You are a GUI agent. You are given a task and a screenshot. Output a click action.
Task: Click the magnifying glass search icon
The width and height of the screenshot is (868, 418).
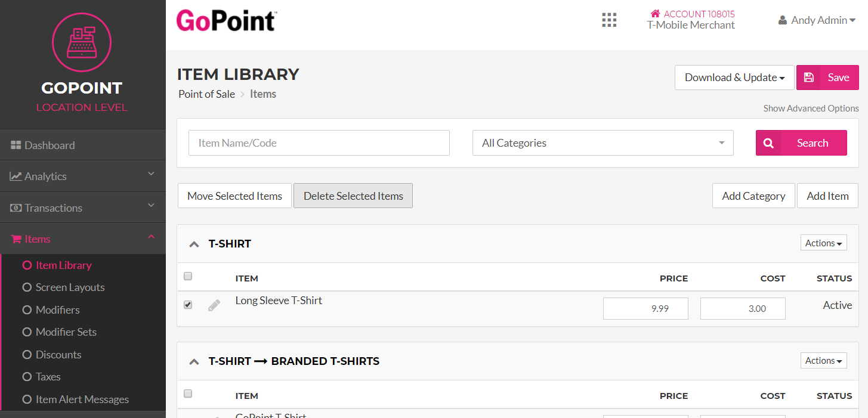[x=768, y=143]
